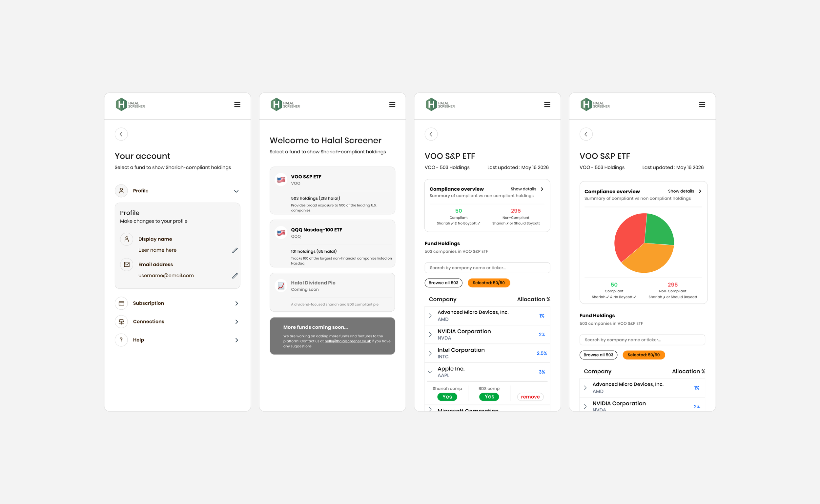
Task: Open hamburger menu on Welcome screen
Action: pyautogui.click(x=392, y=105)
